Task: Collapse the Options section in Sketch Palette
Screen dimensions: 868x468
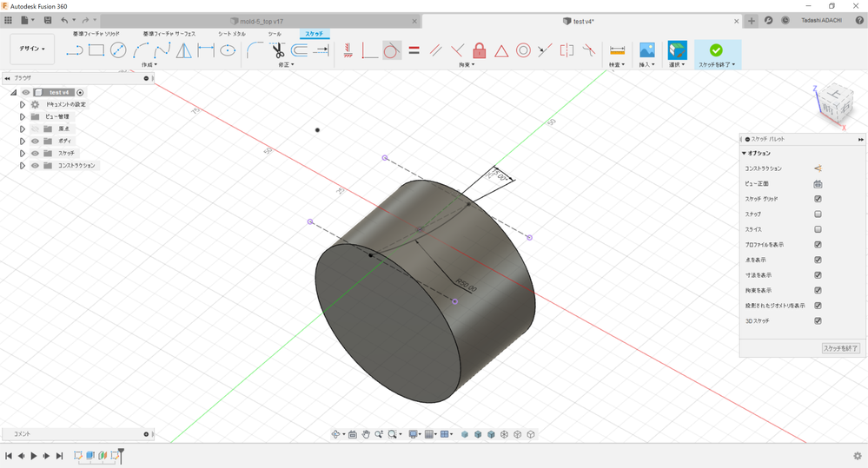Action: pyautogui.click(x=744, y=153)
